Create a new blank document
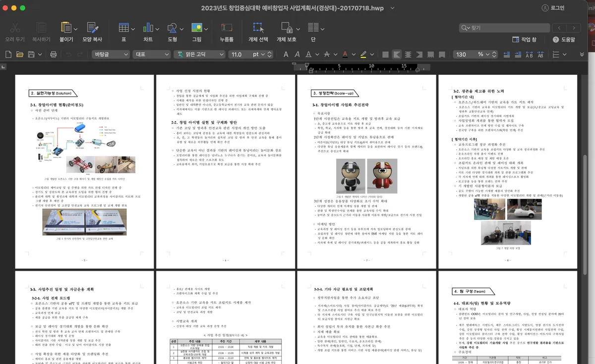595x364 pixels. click(8, 54)
